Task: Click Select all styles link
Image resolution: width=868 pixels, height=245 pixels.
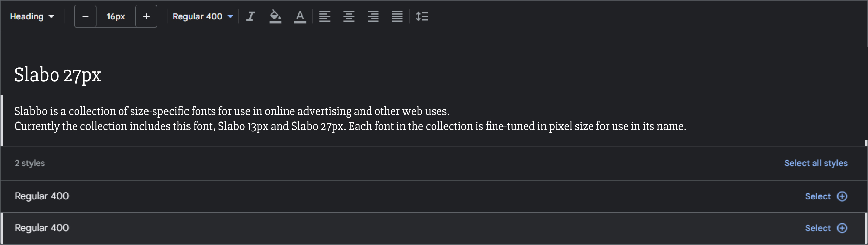Action: tap(815, 163)
